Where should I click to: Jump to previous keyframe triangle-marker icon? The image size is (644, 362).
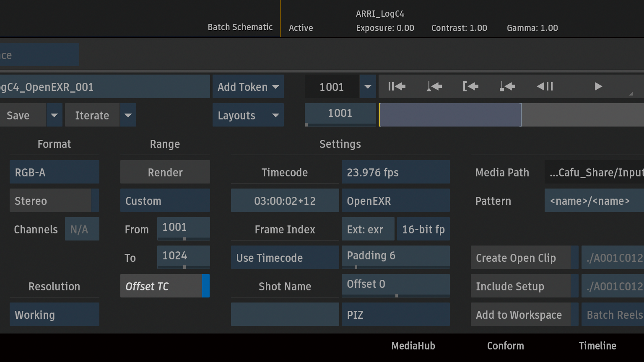[434, 87]
